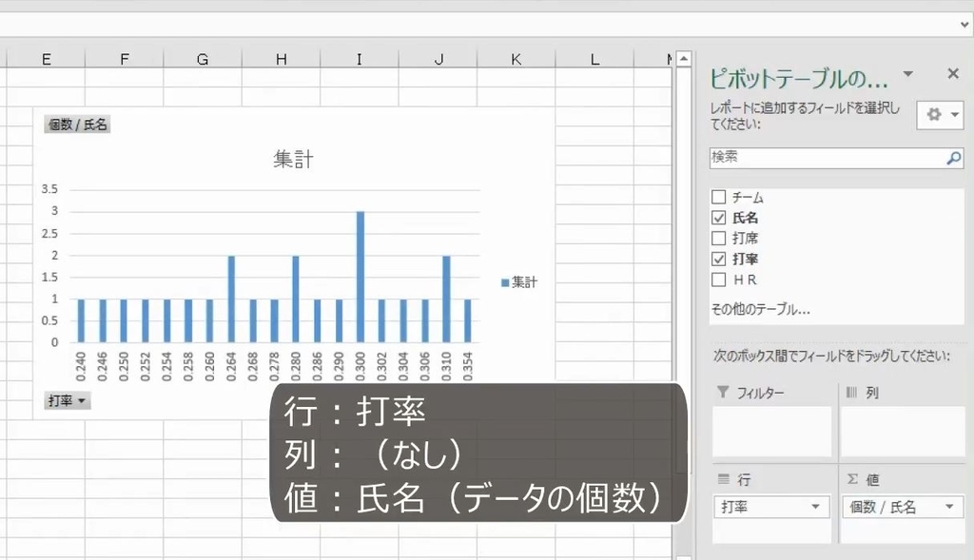
Task: Expand the formula bar with the chevron
Action: (x=964, y=25)
